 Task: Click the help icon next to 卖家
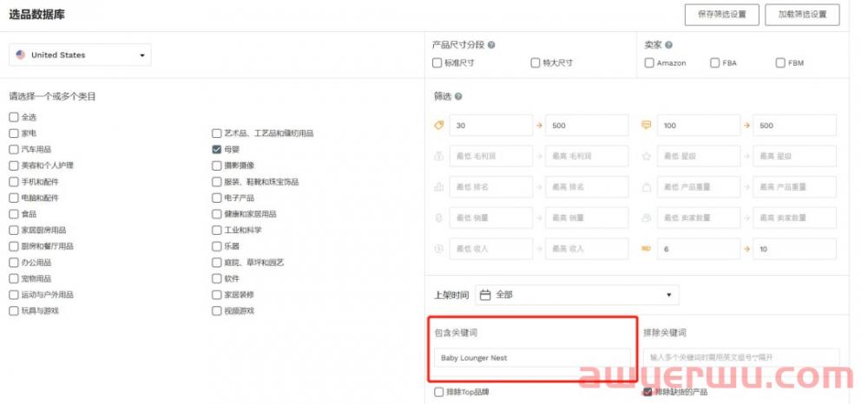[668, 45]
